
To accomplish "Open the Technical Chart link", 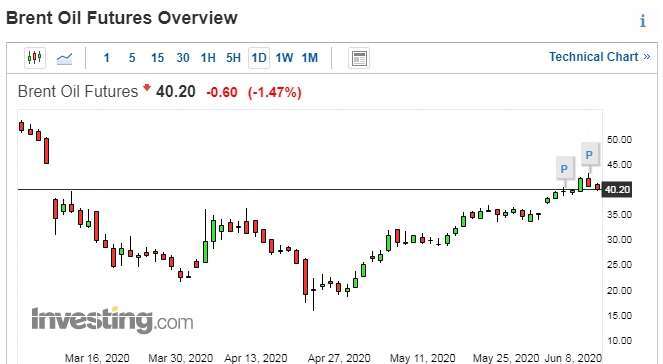I will (x=600, y=57).
